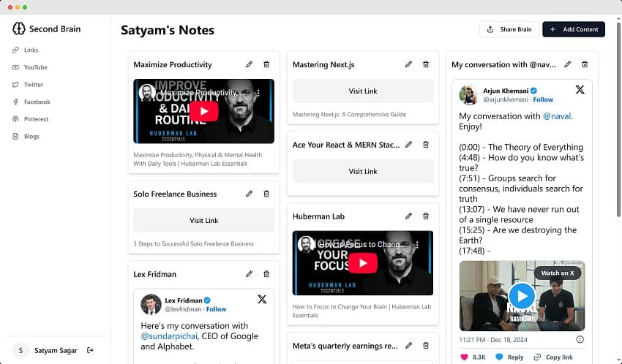Image resolution: width=622 pixels, height=364 pixels.
Task: Play the Maximize Productivity YouTube video
Action: click(204, 111)
